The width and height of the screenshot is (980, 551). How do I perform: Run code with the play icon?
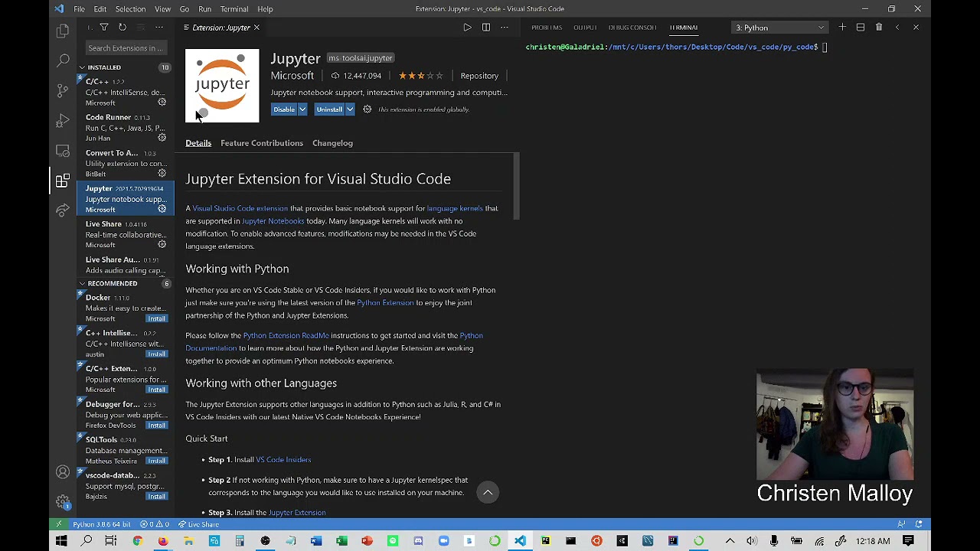point(467,28)
